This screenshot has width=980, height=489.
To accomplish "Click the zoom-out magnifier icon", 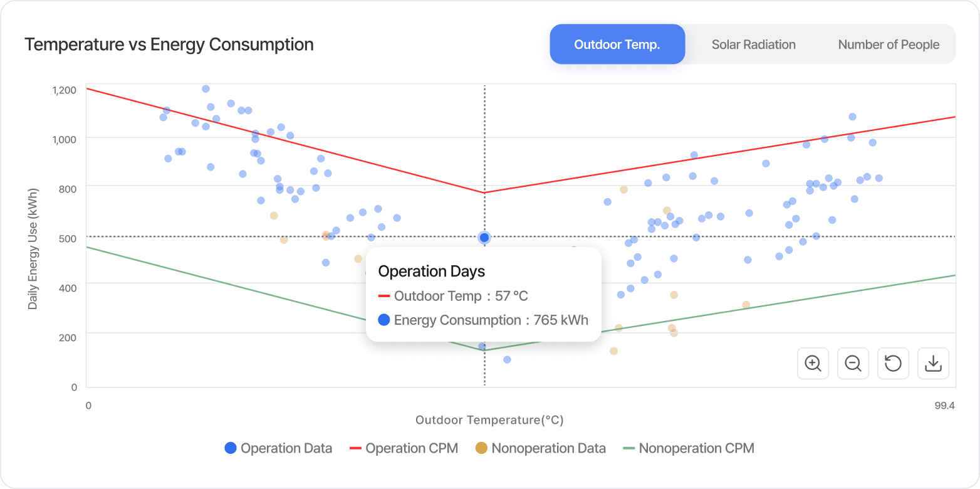I will click(853, 363).
